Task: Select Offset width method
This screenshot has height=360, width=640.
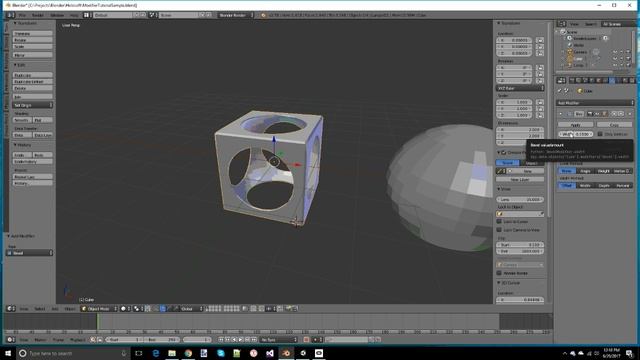Action: [567, 186]
